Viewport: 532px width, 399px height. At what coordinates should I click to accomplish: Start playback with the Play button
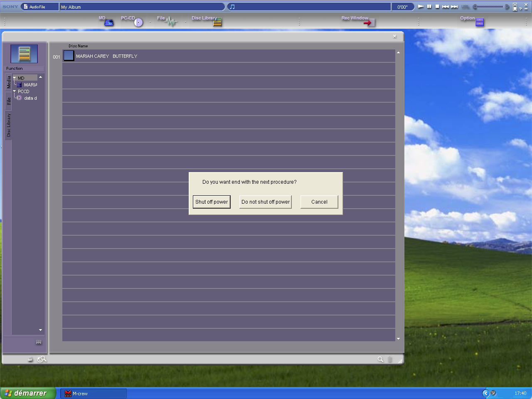(421, 7)
